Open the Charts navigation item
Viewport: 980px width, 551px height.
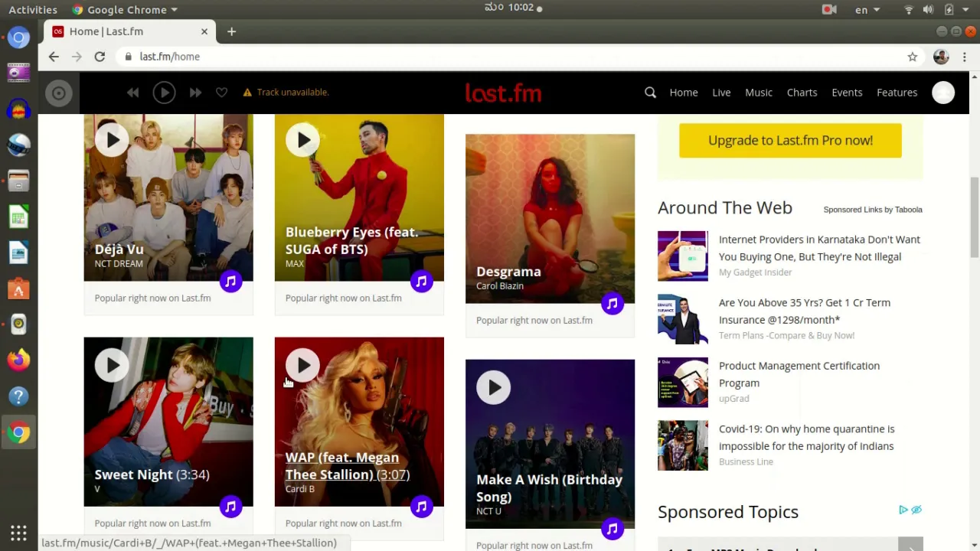pos(802,93)
